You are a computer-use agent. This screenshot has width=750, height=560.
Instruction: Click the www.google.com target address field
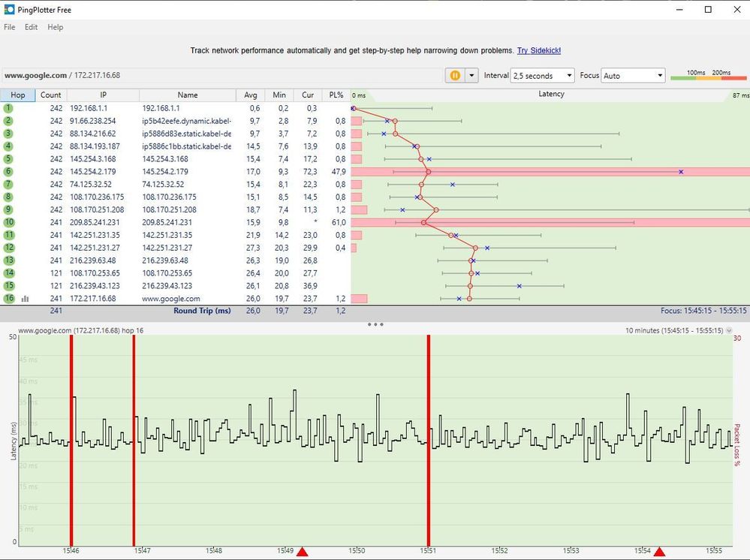(222, 76)
